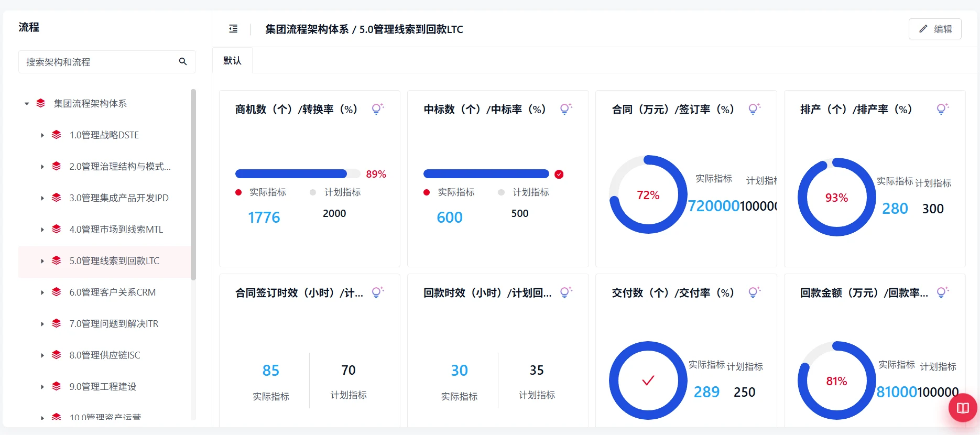Click the layers icon beside 8.0管理供应链ISC
This screenshot has width=980, height=435.
point(56,355)
